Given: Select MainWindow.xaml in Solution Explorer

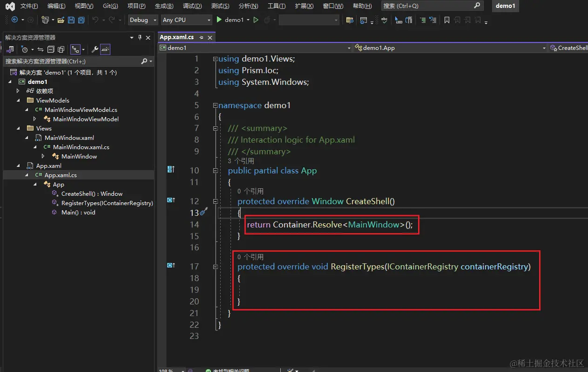Looking at the screenshot, I should [x=69, y=138].
